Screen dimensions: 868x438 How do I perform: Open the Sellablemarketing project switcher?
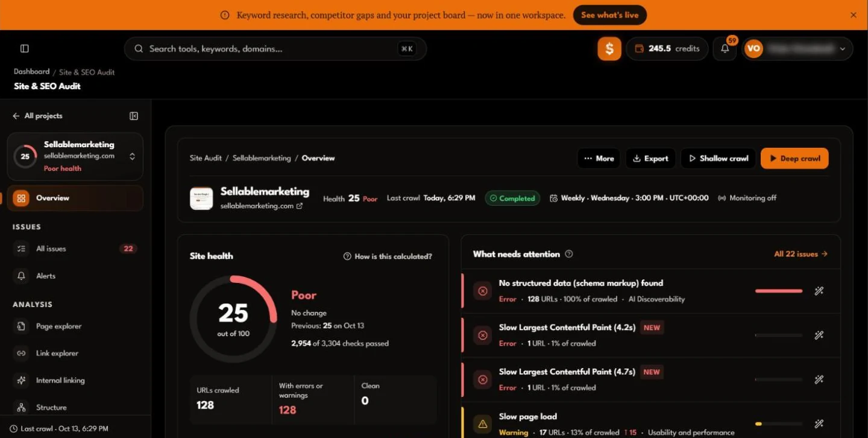(75, 156)
